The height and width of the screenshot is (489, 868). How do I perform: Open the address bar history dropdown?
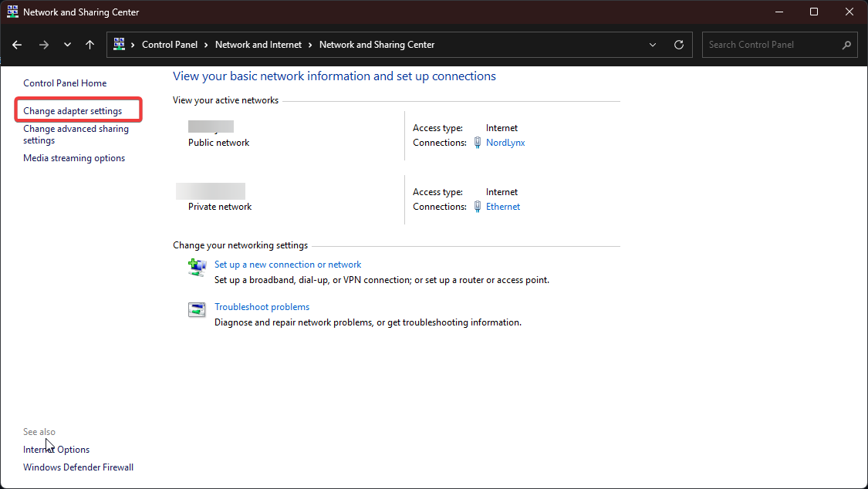click(x=652, y=45)
